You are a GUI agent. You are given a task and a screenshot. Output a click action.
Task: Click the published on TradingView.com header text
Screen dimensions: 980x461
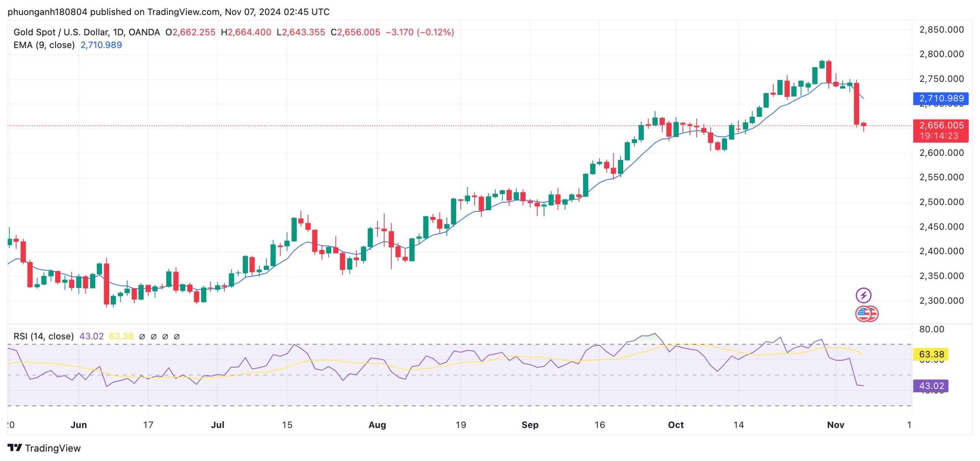(x=155, y=12)
